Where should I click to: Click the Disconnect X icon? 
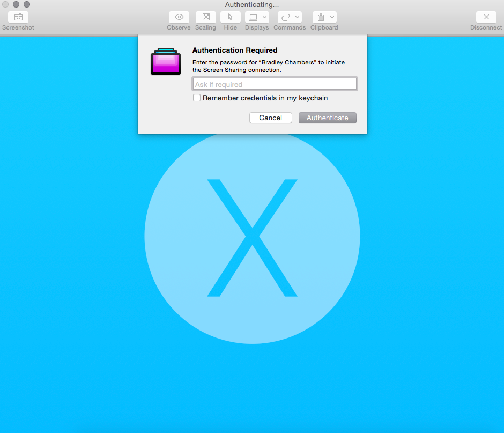(x=486, y=17)
